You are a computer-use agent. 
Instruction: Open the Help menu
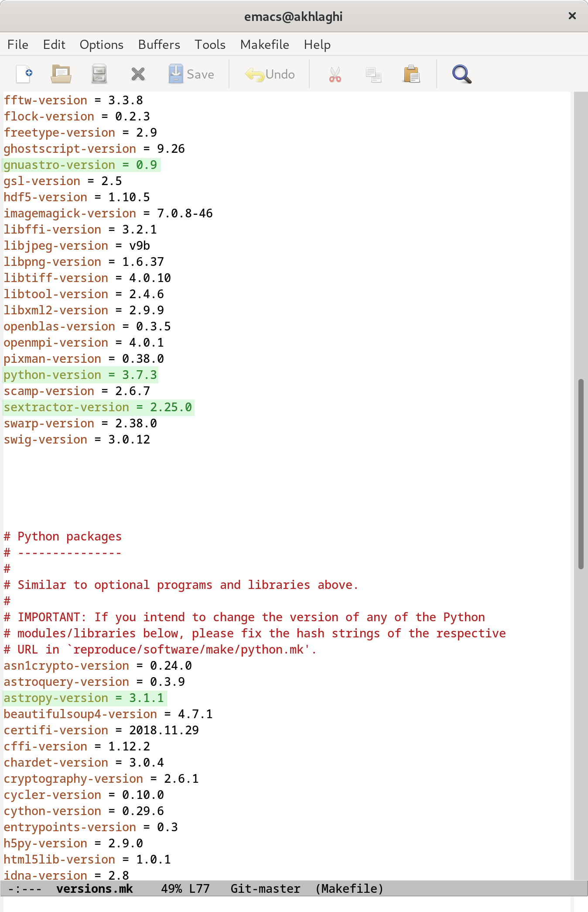[x=317, y=45]
